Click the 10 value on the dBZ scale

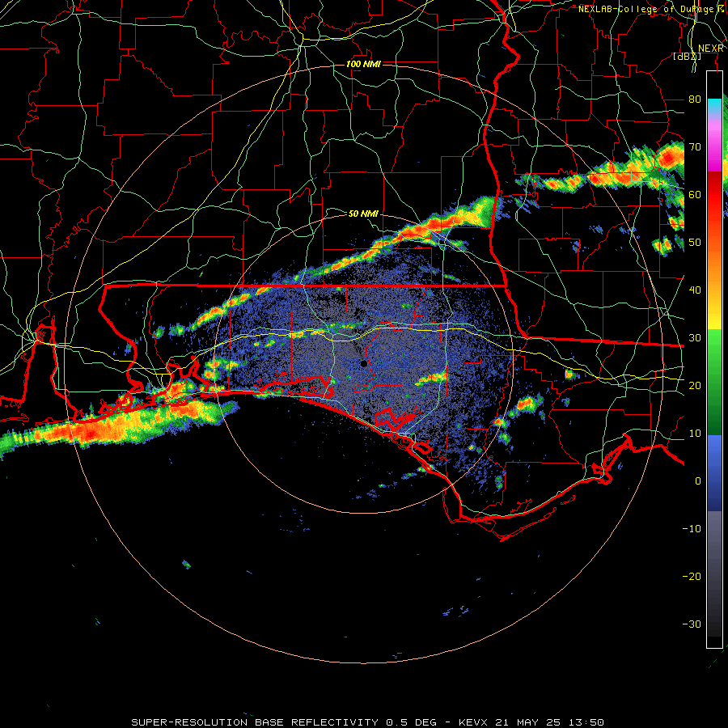695,434
